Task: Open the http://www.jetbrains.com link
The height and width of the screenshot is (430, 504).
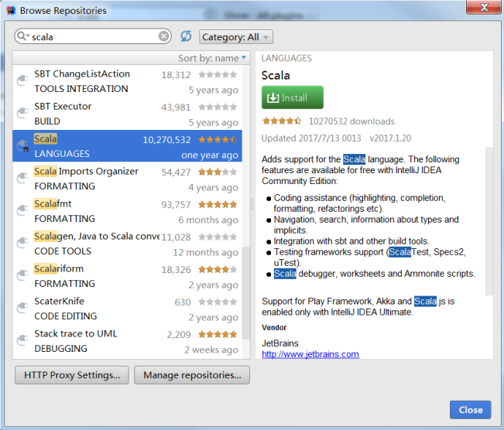Action: (x=310, y=354)
